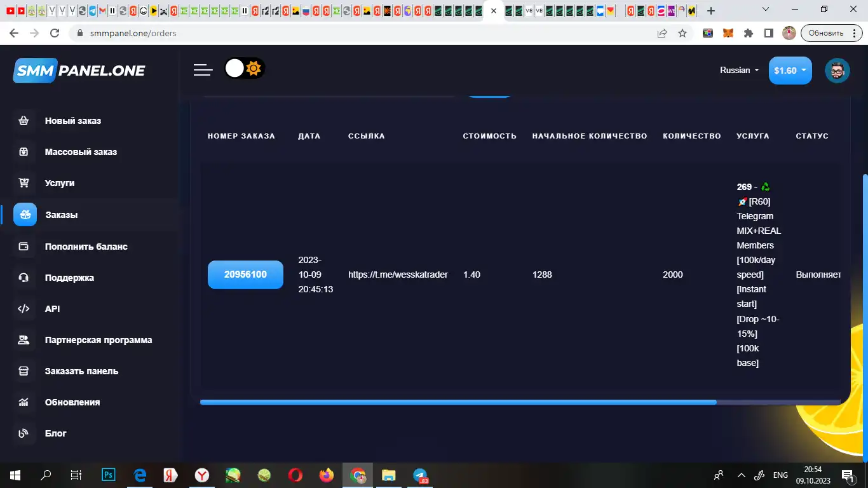The image size is (868, 488).
Task: Click the API code-brackets icon
Action: point(24,309)
